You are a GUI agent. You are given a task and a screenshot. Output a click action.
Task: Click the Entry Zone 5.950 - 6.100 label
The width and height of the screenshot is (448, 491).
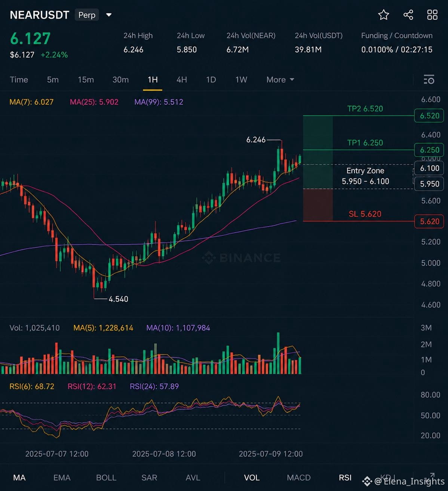tap(365, 176)
